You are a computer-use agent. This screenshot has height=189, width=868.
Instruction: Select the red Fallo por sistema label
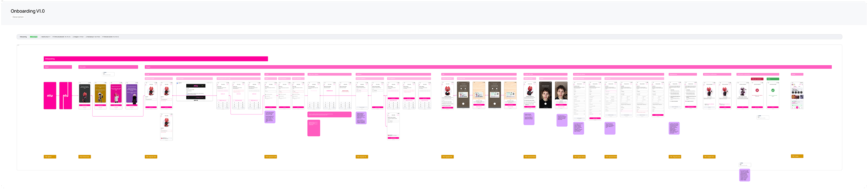tap(757, 79)
